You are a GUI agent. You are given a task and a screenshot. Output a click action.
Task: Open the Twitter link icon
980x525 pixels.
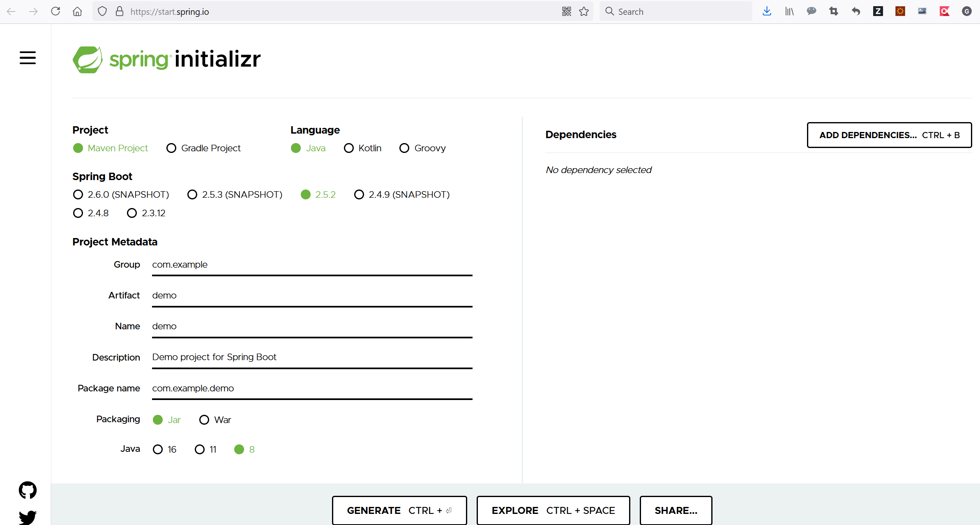click(x=28, y=517)
